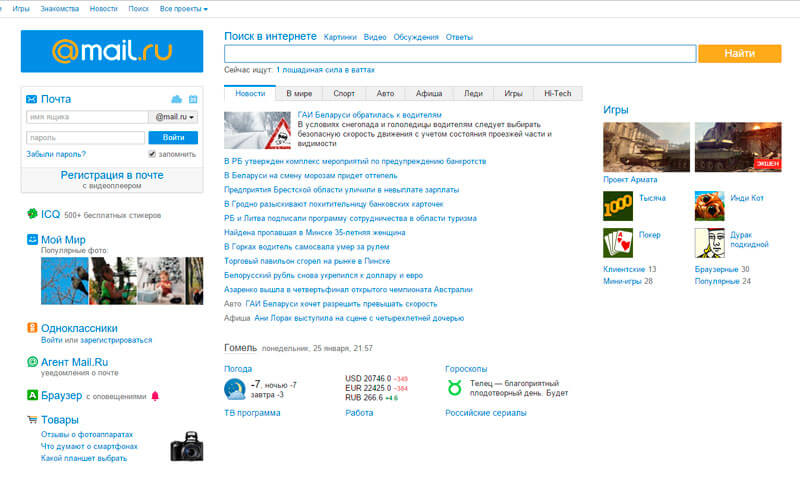This screenshot has width=800, height=490.
Task: Switch to the Авто tab
Action: point(385,93)
